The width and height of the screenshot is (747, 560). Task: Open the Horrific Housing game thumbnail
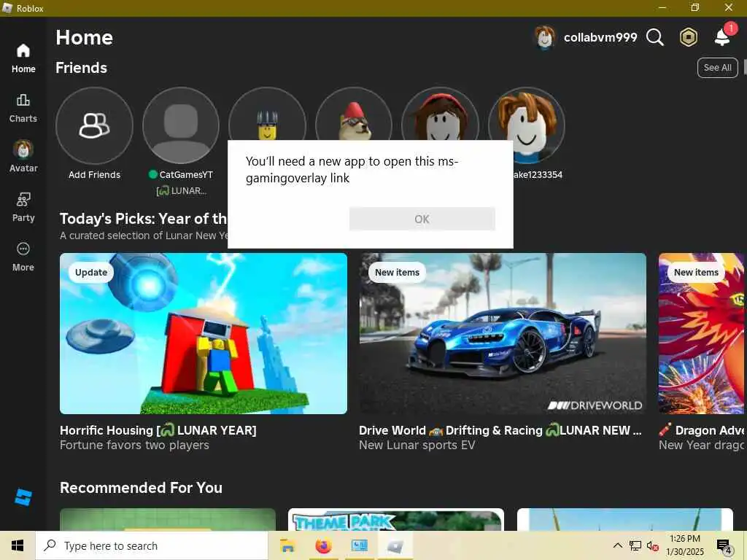[x=204, y=333]
